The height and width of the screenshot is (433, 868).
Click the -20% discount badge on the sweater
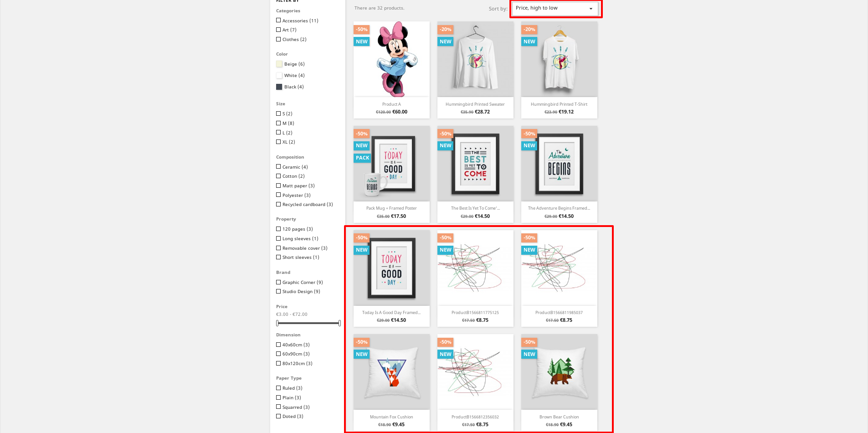pyautogui.click(x=446, y=29)
